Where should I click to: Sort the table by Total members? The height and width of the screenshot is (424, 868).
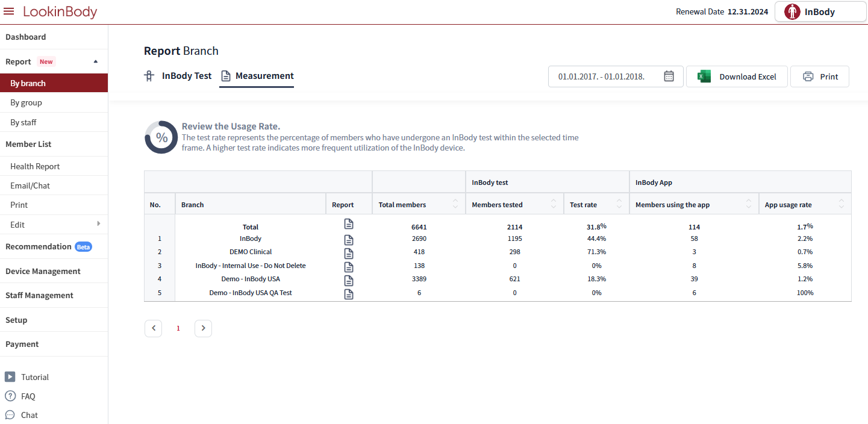click(455, 204)
